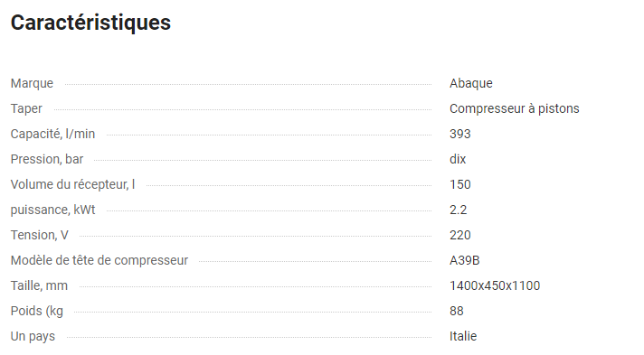Select the Tension, V label
644x355 pixels.
click(x=40, y=235)
